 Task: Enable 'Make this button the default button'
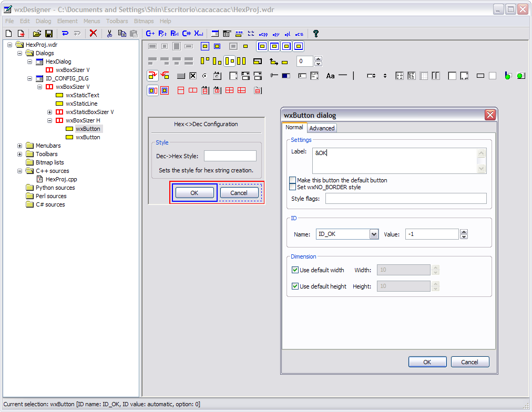pos(293,180)
